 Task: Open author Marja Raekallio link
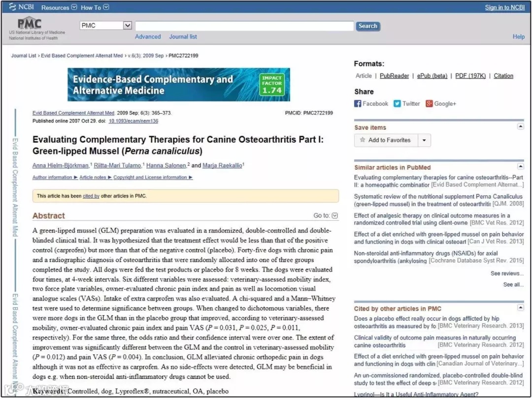222,165
